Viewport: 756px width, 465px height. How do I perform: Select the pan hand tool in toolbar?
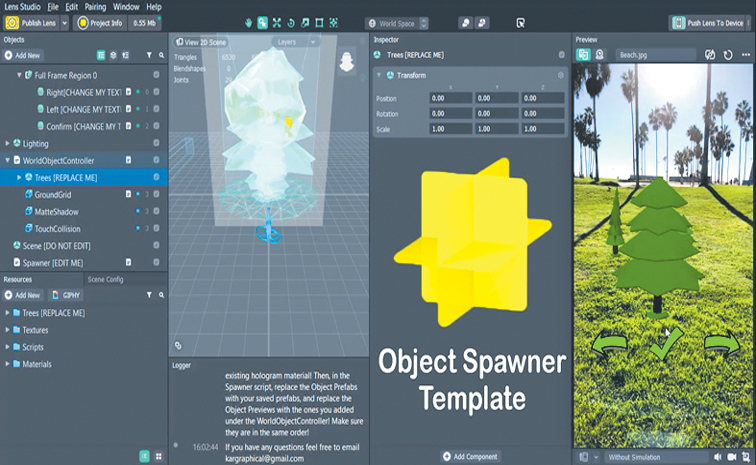pos(248,23)
